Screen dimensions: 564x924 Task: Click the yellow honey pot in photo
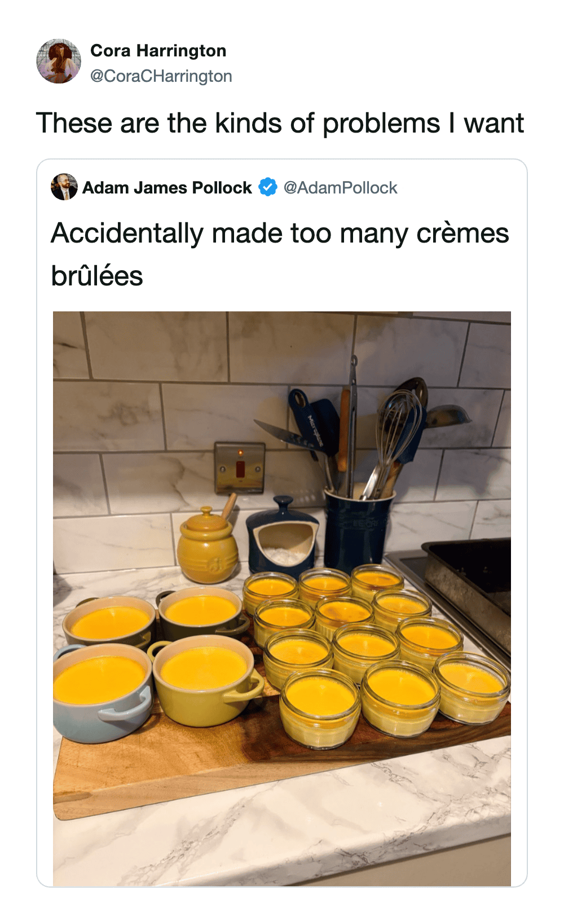point(207,545)
